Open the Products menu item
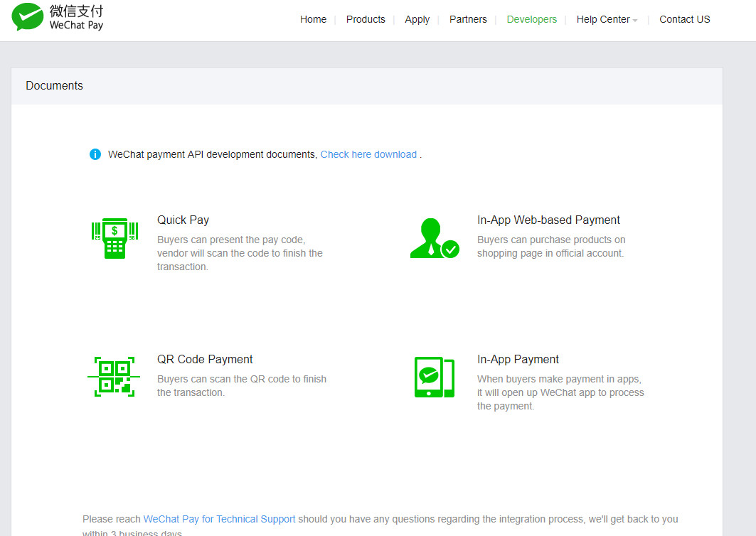 (x=366, y=19)
